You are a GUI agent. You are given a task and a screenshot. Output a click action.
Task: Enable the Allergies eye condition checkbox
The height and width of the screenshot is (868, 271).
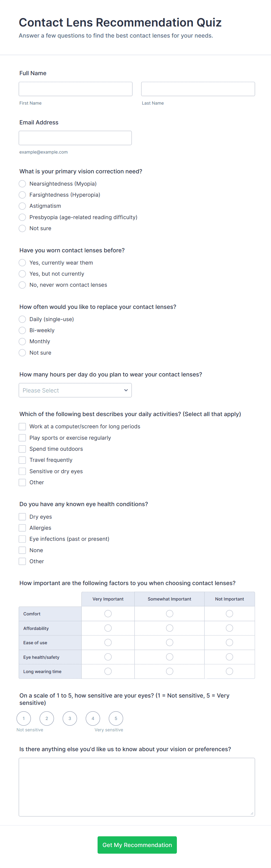tap(22, 528)
